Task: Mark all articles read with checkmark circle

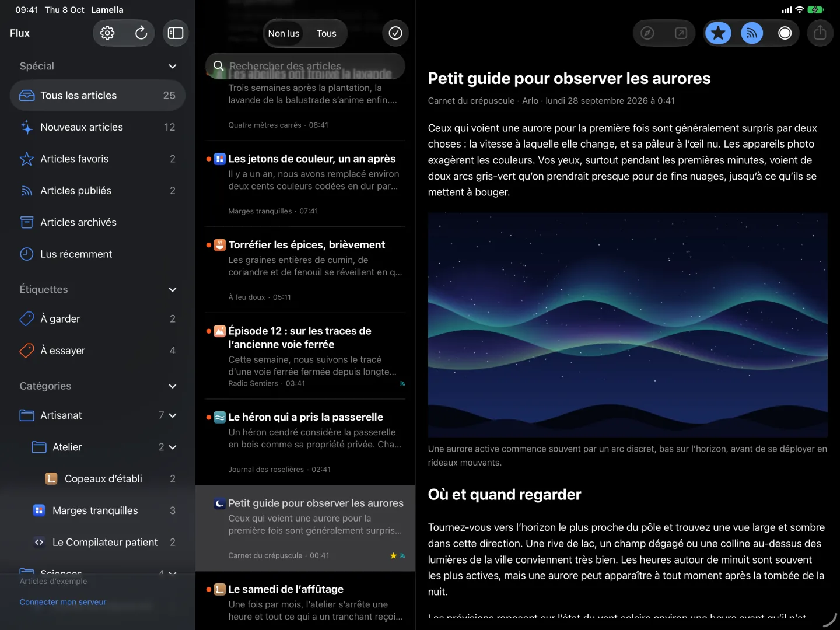Action: 395,33
